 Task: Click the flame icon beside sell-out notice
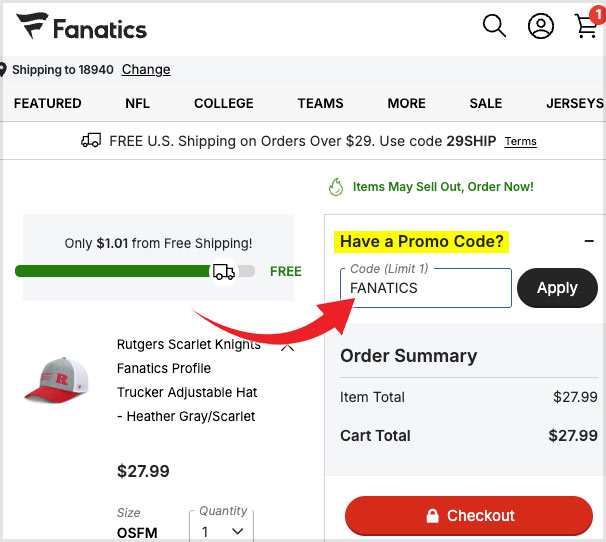335,187
